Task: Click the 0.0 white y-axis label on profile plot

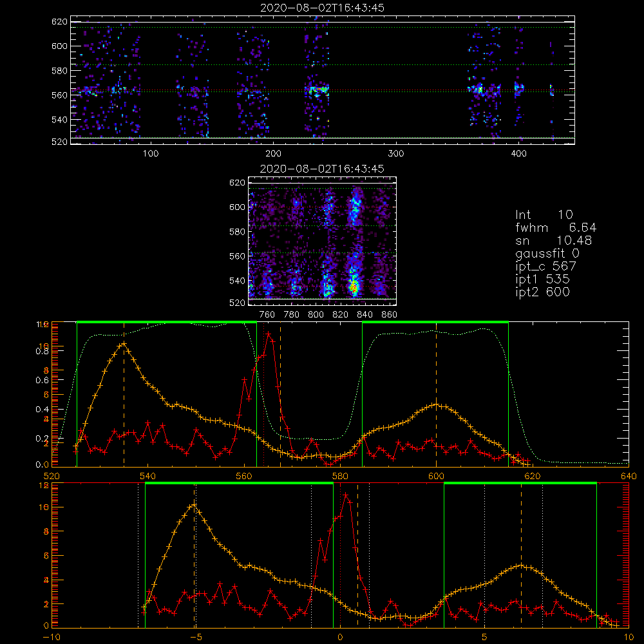Action: (x=43, y=465)
